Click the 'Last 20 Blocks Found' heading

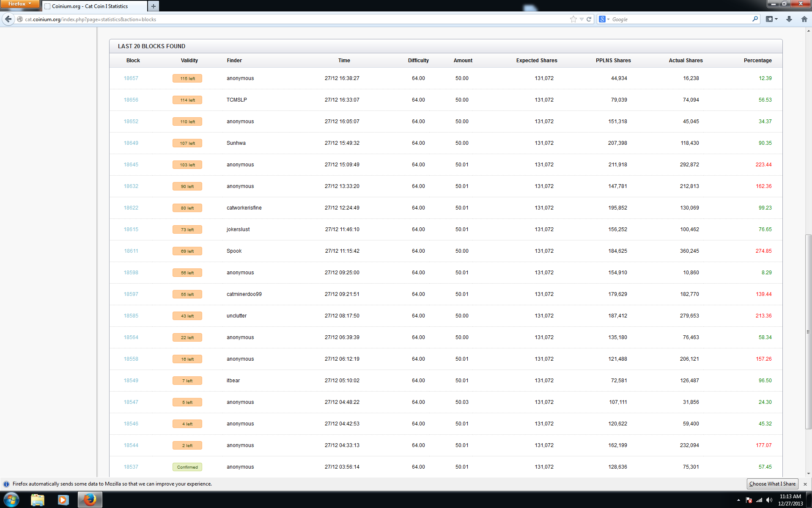[x=151, y=46]
